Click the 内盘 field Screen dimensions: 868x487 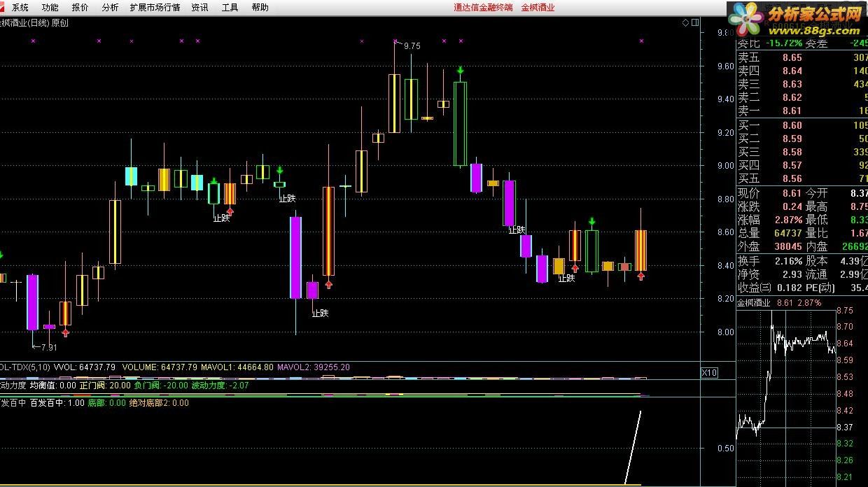[x=836, y=247]
